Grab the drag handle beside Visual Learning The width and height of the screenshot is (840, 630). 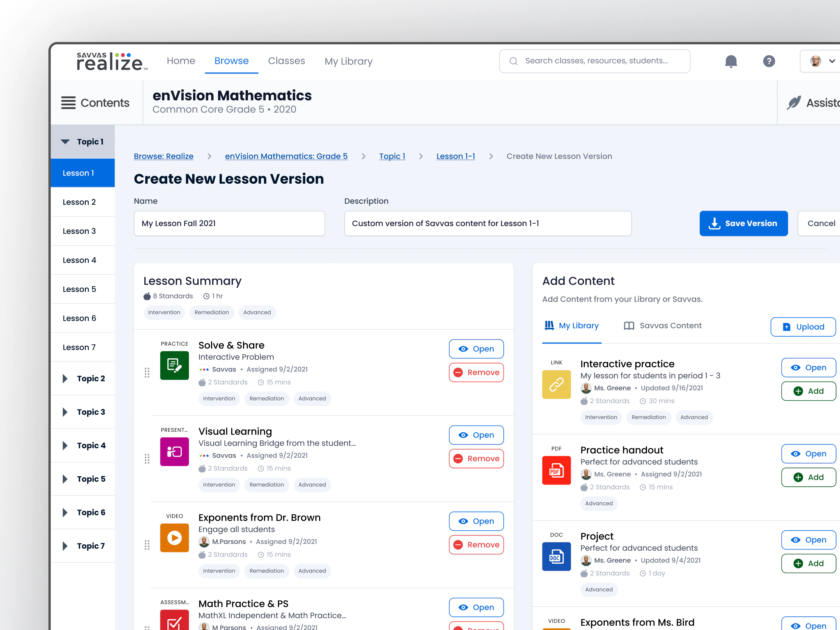pos(147,459)
